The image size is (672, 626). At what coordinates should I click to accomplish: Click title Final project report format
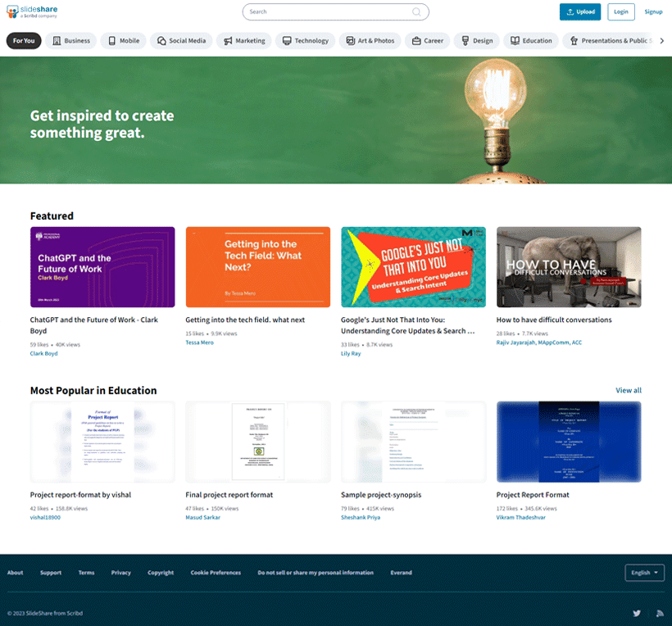click(x=229, y=495)
